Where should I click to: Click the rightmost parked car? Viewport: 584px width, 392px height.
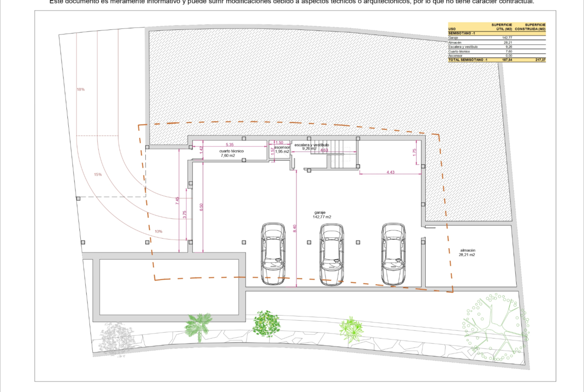[393, 254]
